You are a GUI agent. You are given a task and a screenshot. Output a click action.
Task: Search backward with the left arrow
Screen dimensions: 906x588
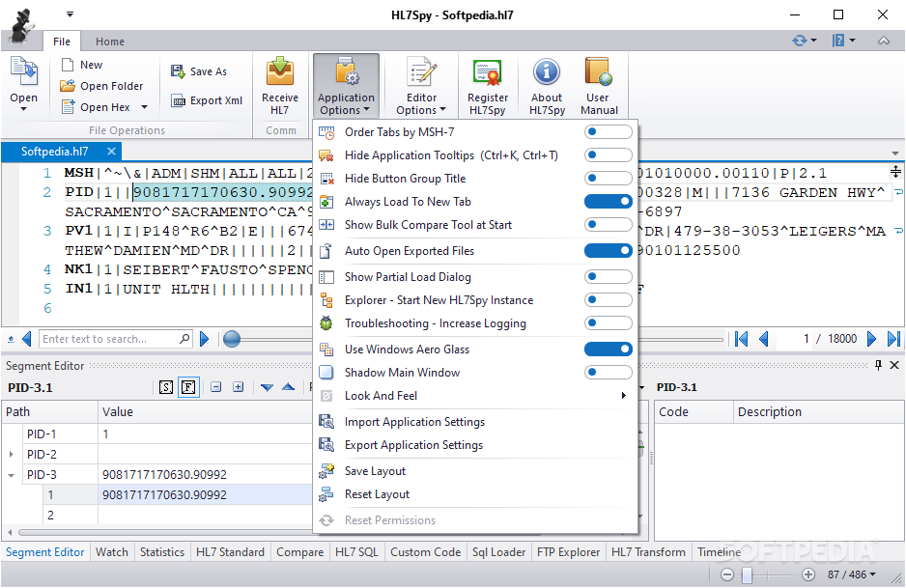tap(27, 339)
